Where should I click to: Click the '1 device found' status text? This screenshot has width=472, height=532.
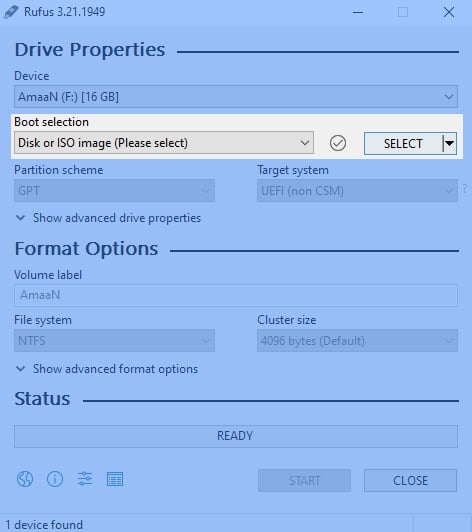(44, 525)
